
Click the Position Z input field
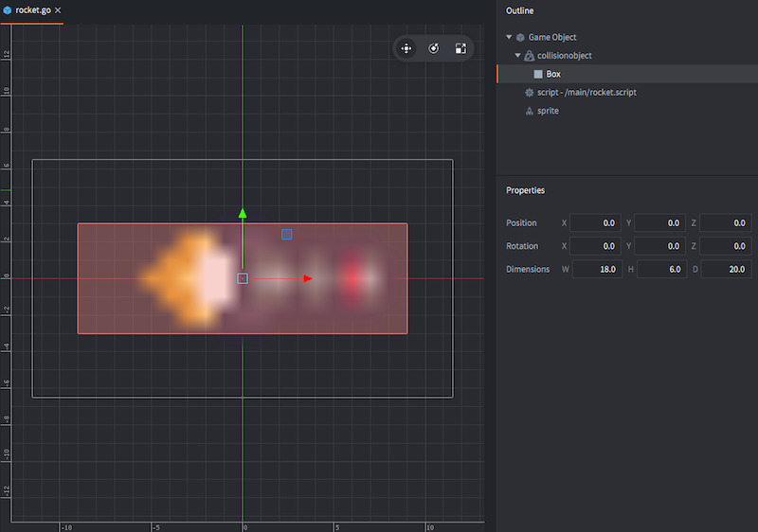click(726, 223)
